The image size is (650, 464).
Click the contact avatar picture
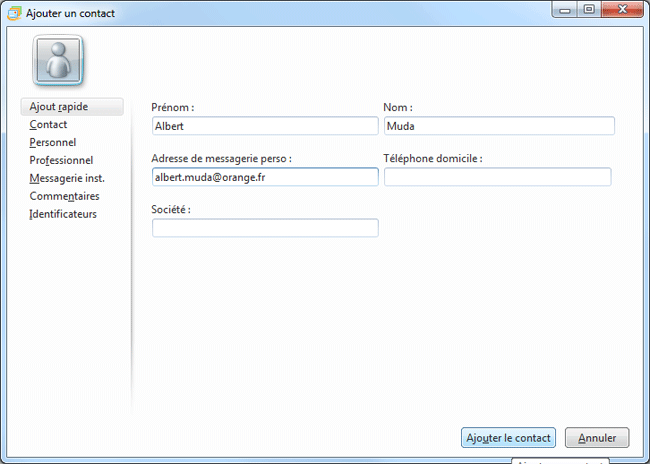tap(59, 60)
